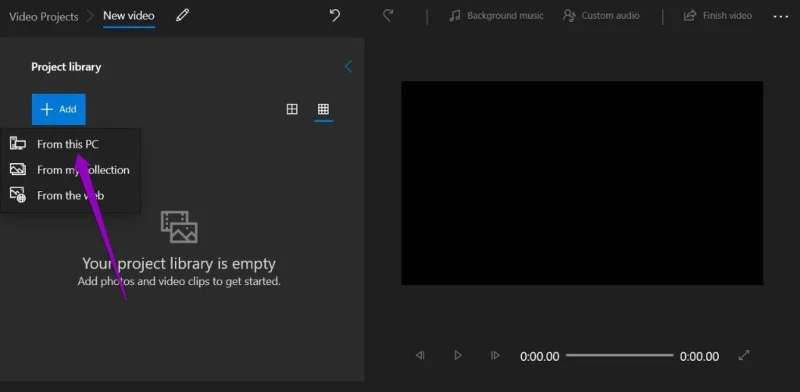Expand preview to full screen

[x=744, y=355]
